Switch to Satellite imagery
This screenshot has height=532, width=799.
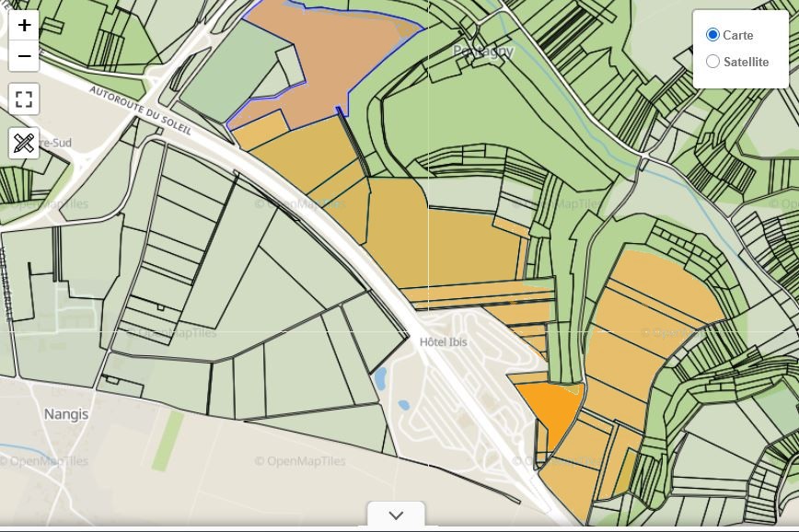[x=712, y=62]
